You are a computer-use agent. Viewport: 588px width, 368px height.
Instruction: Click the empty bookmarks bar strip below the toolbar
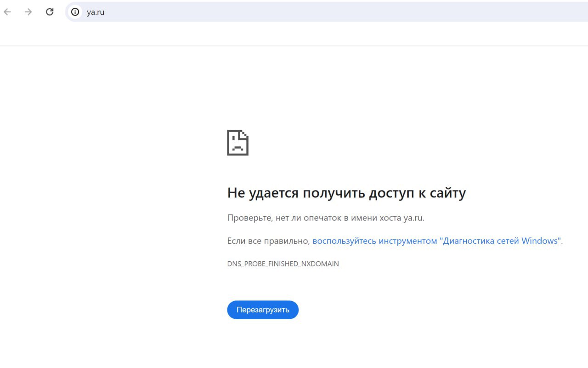click(294, 34)
